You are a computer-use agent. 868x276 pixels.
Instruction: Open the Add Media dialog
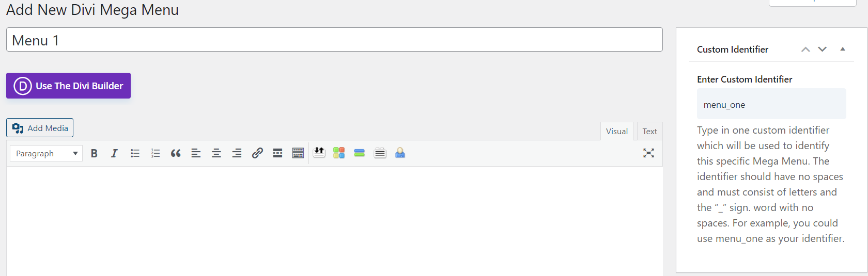(x=40, y=128)
